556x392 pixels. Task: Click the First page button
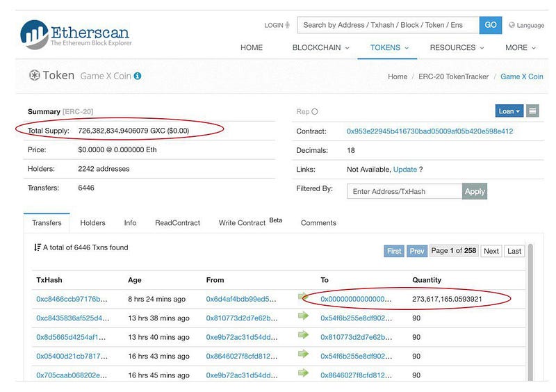click(x=394, y=251)
